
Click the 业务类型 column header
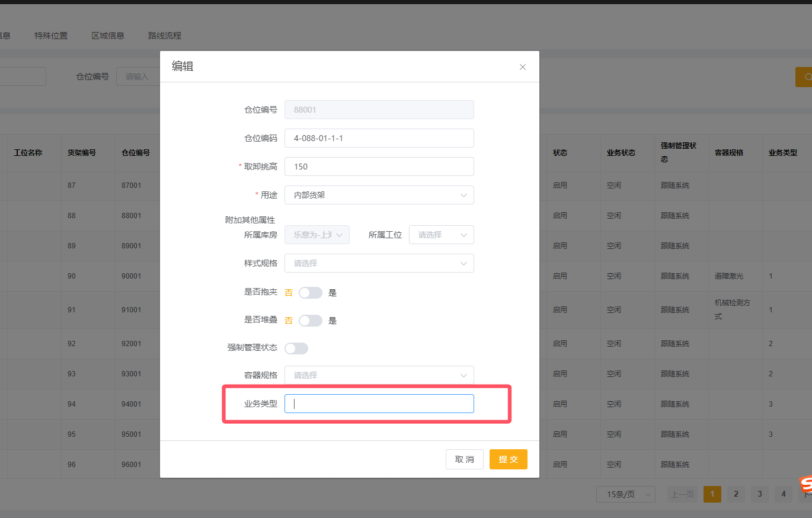point(783,153)
